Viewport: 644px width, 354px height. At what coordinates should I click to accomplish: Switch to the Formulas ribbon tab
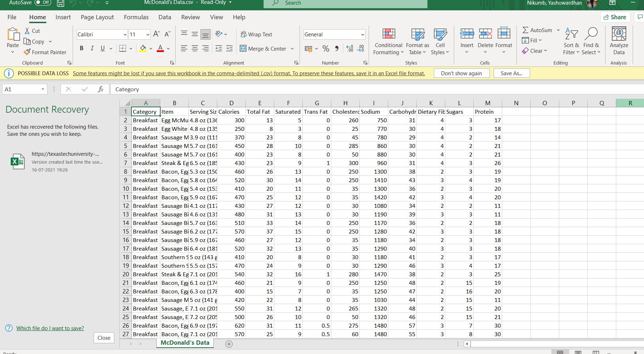tap(136, 17)
